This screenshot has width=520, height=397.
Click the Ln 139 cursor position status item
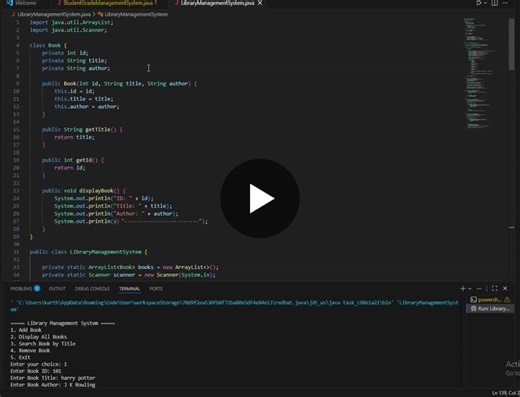coord(506,393)
